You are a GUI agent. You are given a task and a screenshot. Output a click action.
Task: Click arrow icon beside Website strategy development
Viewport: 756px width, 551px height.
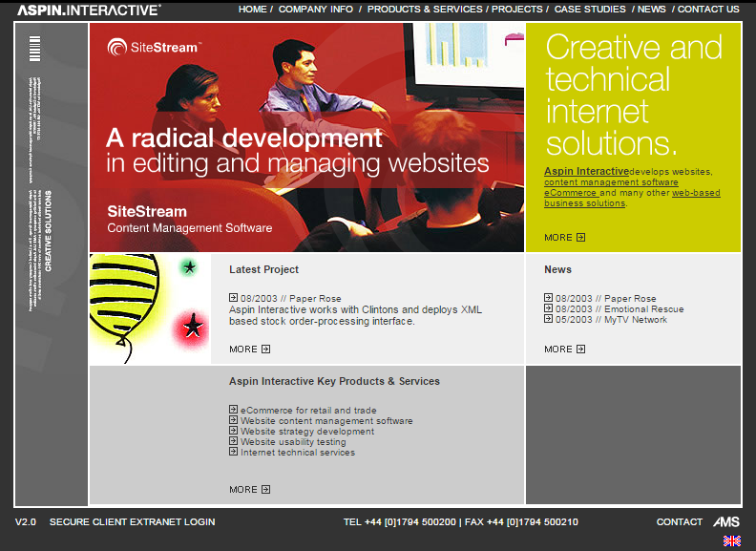[233, 431]
